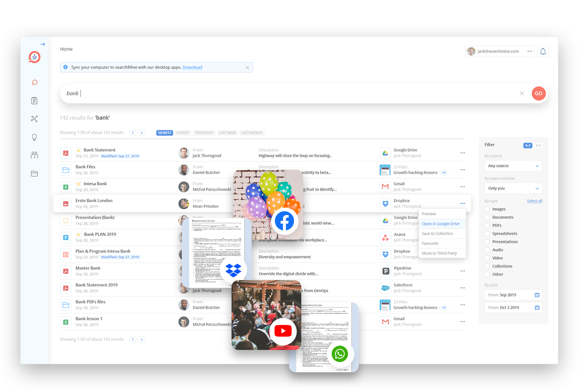Open the clipboard documents icon in sidebar
This screenshot has height=391, width=588.
34,101
